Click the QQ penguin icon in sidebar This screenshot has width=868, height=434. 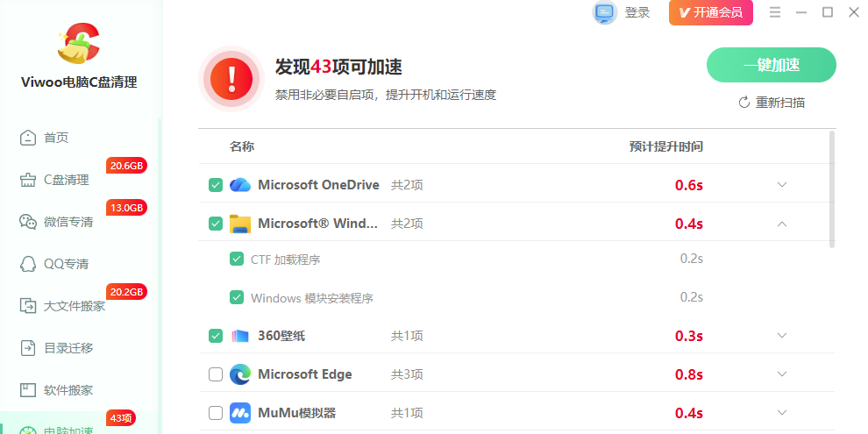pos(28,264)
